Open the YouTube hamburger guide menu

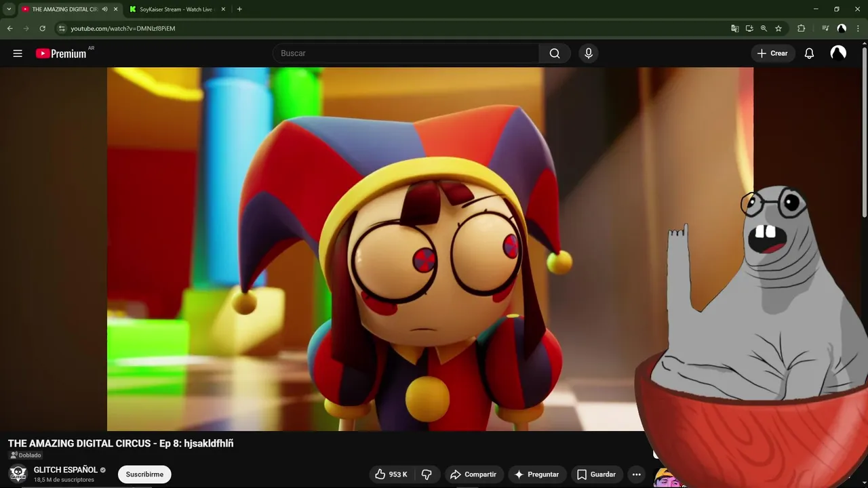pyautogui.click(x=18, y=54)
